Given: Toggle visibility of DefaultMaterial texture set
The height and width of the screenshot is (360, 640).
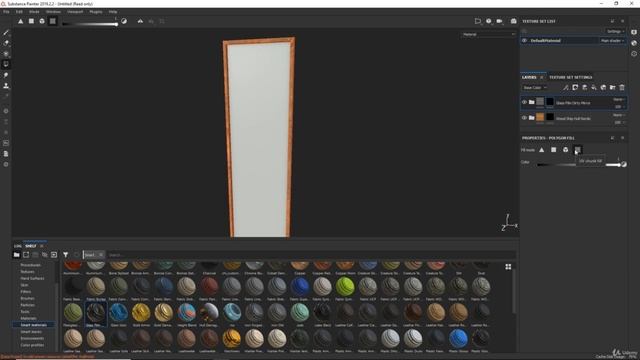Looking at the screenshot, I should pyautogui.click(x=524, y=40).
